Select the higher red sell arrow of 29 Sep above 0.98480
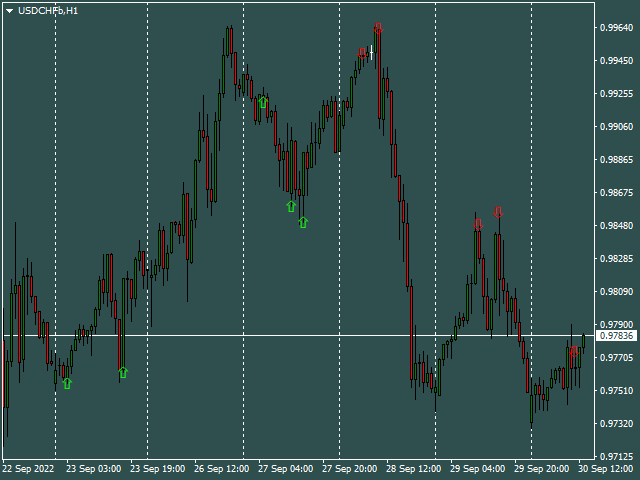The height and width of the screenshot is (480, 640). 498,213
